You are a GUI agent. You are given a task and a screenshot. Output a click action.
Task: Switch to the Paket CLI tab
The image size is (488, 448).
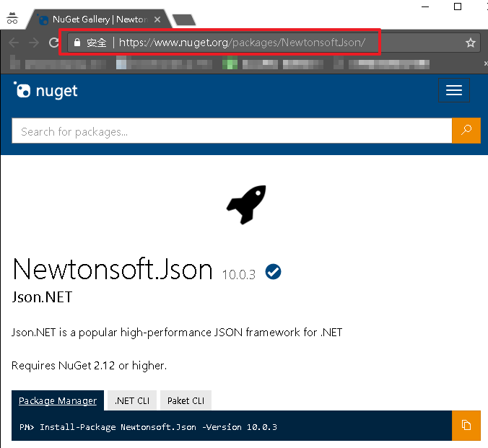coord(186,400)
